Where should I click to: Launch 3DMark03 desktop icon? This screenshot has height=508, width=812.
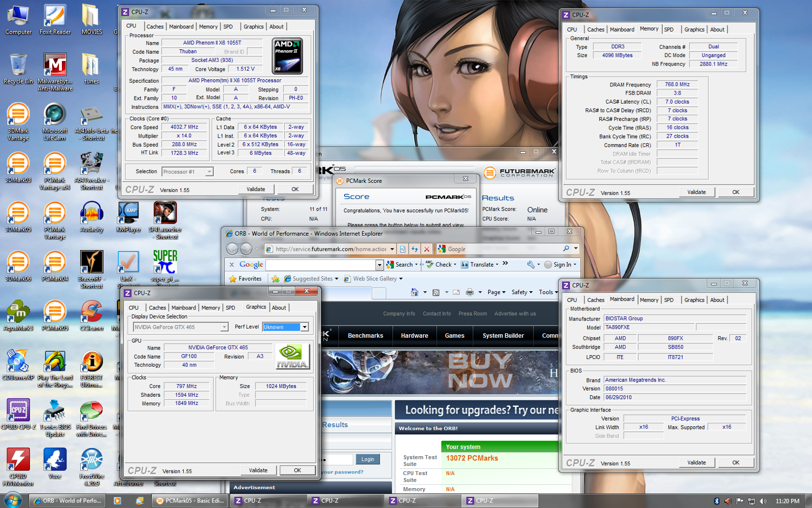(x=18, y=168)
